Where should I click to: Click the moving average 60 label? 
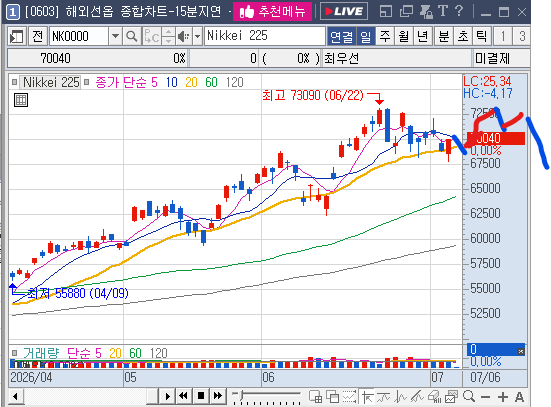(211, 83)
